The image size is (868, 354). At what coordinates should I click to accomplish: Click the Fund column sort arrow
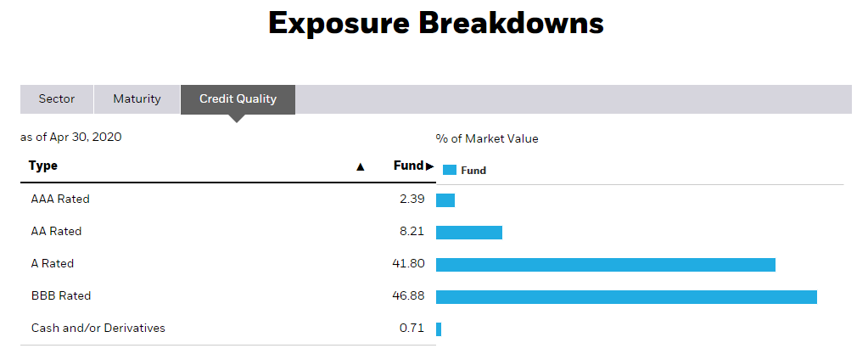tap(429, 166)
